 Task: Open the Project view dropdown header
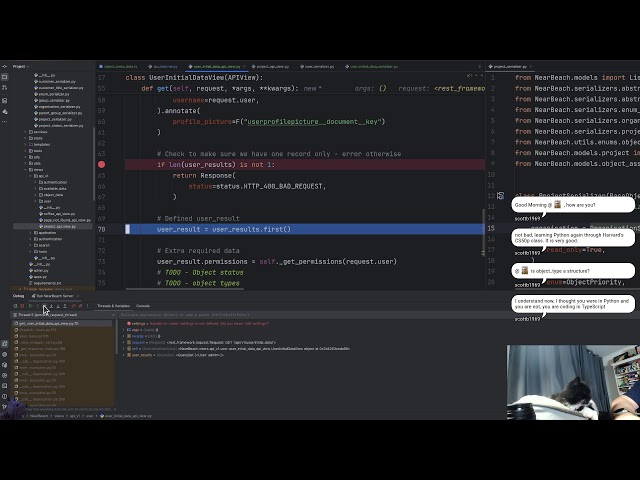click(x=20, y=66)
